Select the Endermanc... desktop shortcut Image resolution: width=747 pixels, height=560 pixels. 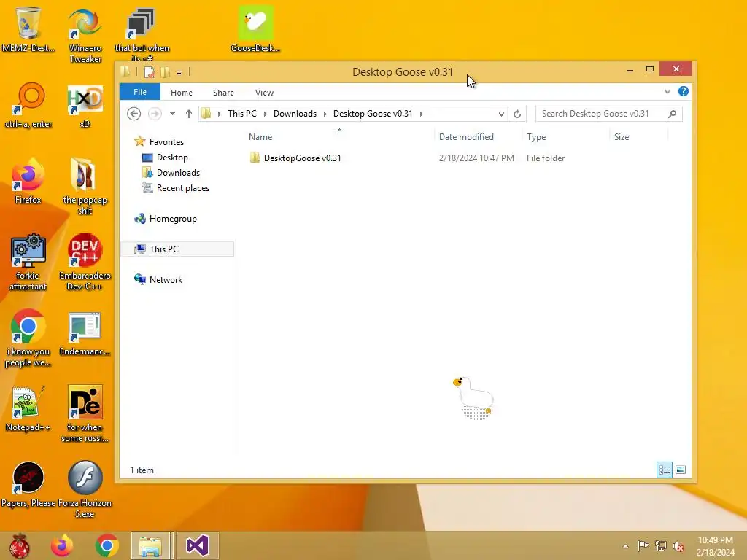pos(85,333)
